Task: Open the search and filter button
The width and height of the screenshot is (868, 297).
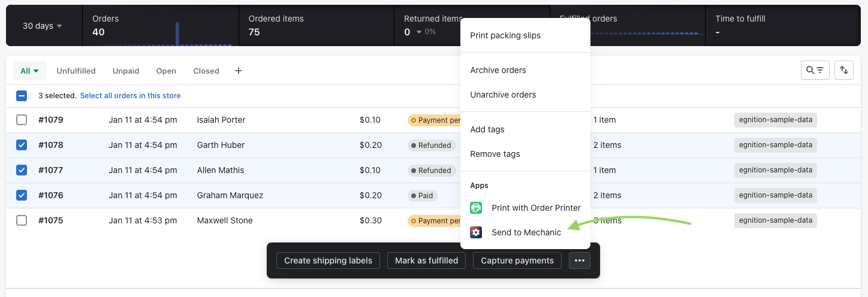Action: [815, 70]
